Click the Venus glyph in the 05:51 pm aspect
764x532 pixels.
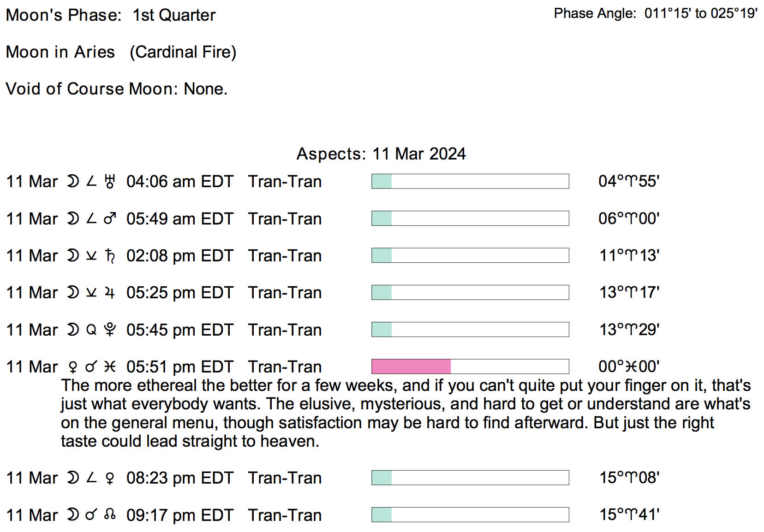(x=72, y=367)
